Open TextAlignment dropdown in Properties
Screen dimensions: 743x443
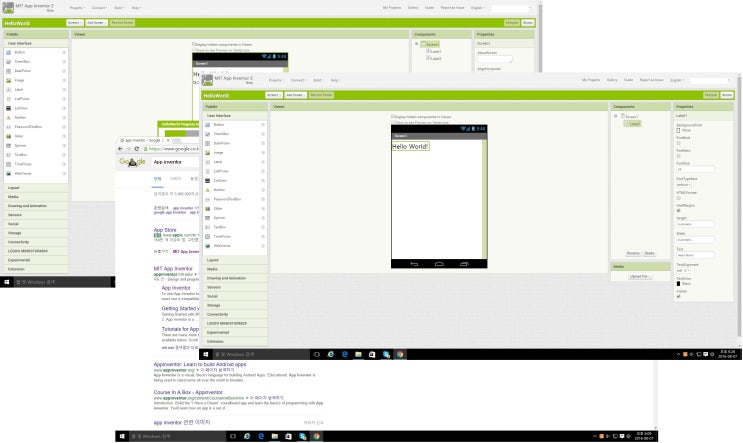683,271
